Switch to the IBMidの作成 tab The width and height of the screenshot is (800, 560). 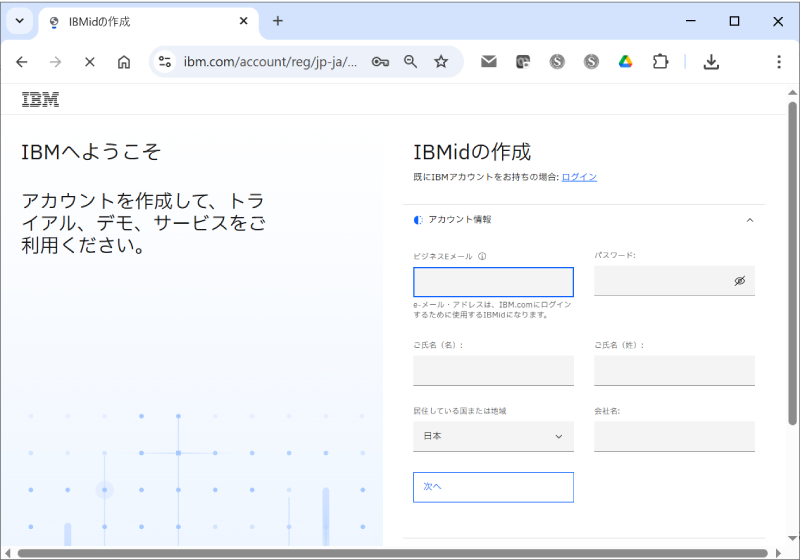coord(148,21)
